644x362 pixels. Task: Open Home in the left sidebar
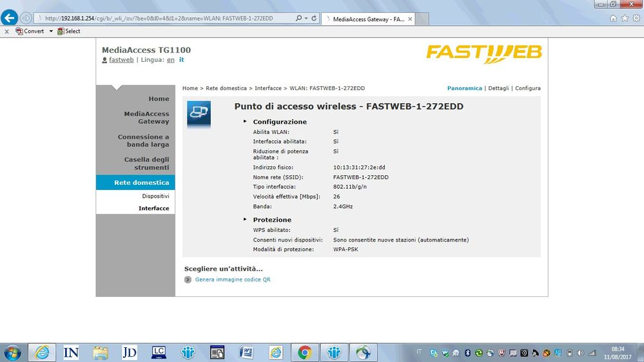pyautogui.click(x=159, y=99)
